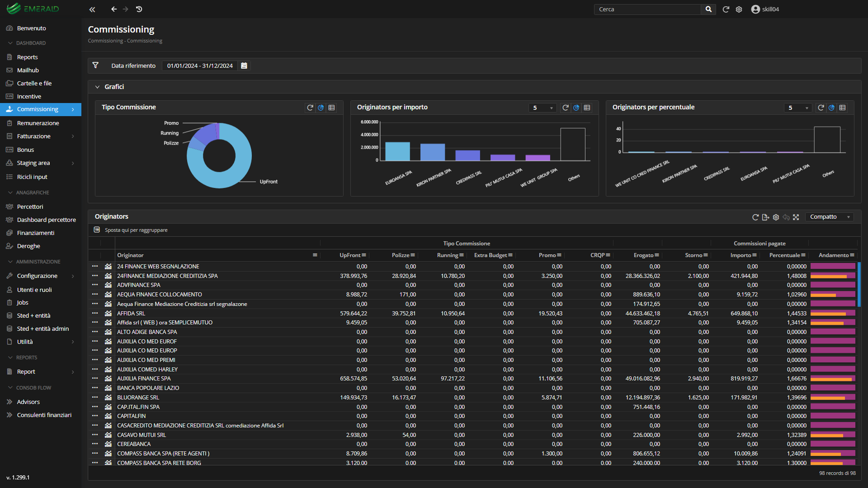Viewport: 868px width, 488px height.
Task: Open the Originator column menu
Action: coord(315,255)
